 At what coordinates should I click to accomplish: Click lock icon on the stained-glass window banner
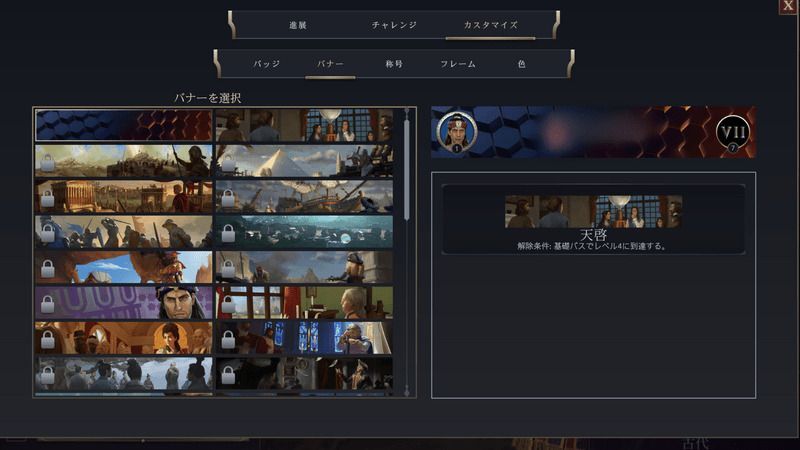[x=228, y=340]
